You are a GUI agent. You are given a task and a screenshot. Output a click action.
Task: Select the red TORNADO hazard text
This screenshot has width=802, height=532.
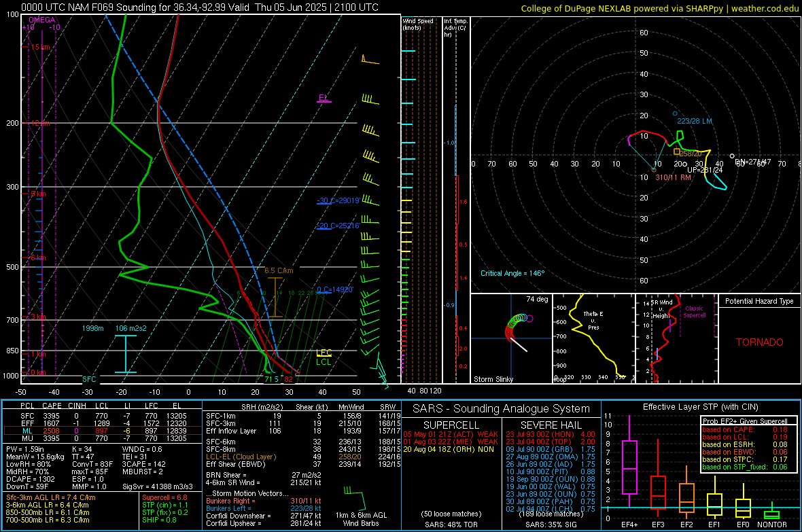tap(760, 342)
